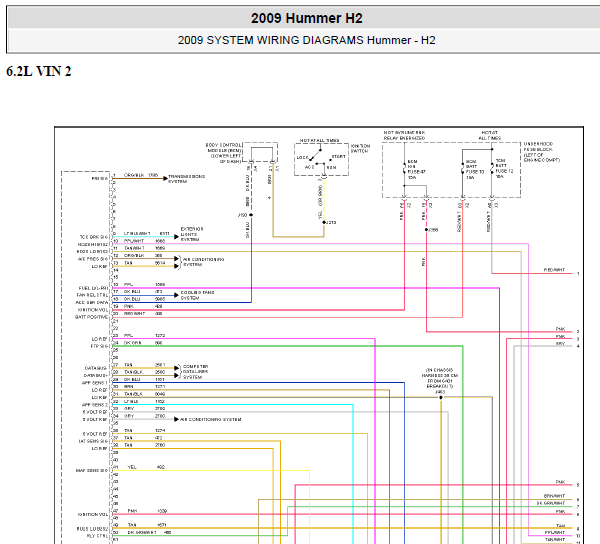Screen dimensions: 600x544
Task: Click 'RED/WHT' label at right terminal 1
Action: 554,270
